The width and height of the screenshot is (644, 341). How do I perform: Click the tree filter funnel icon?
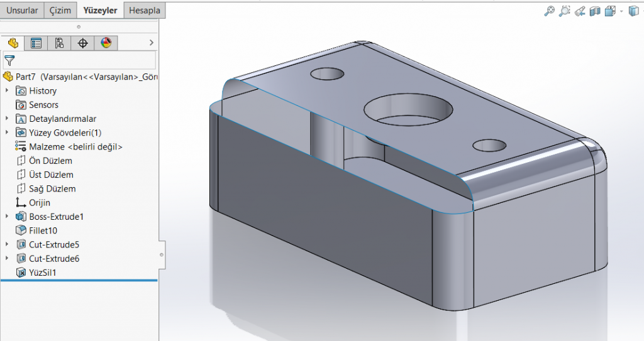click(x=9, y=61)
